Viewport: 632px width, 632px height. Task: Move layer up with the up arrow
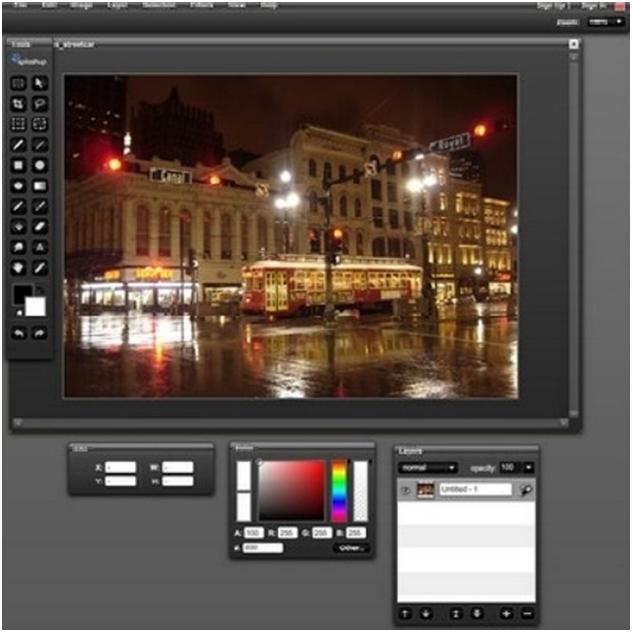(405, 613)
